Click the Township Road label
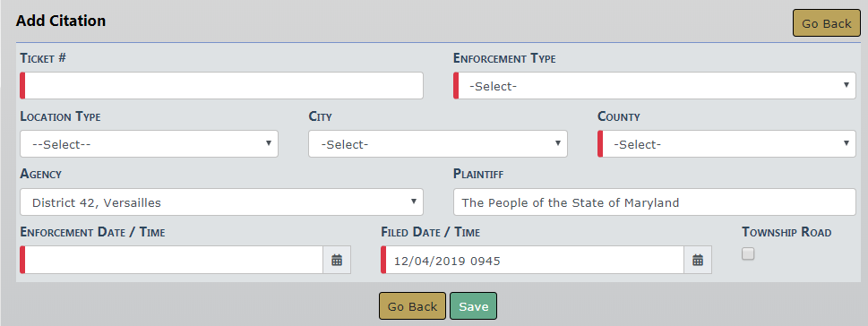This screenshot has width=868, height=326. pos(786,233)
